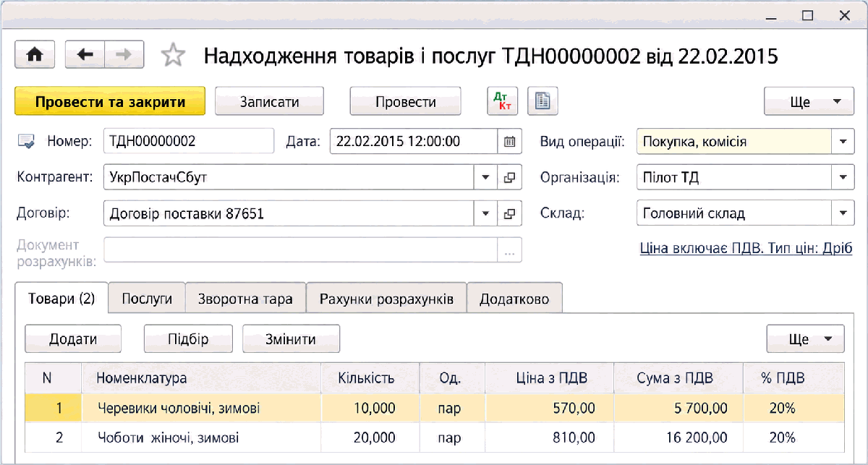The width and height of the screenshot is (868, 465).
Task: Click Записати button
Action: point(269,102)
